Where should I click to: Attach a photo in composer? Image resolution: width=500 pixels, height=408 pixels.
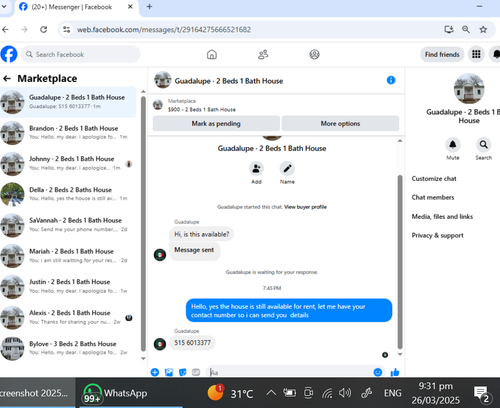coord(169,372)
